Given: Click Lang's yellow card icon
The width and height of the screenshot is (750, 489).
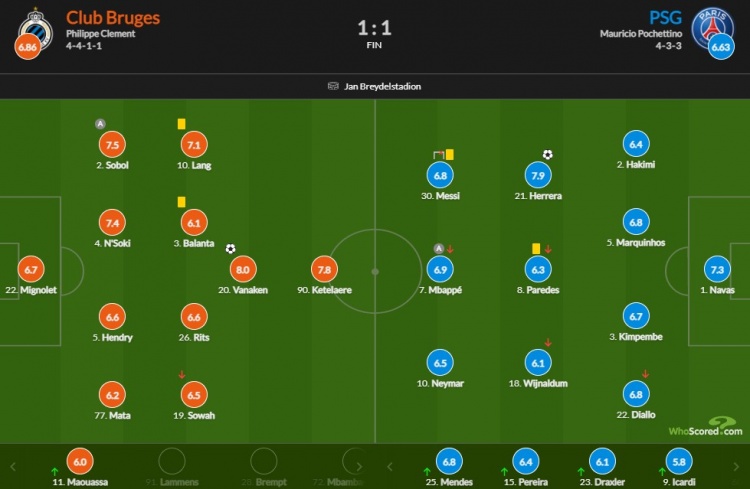Looking at the screenshot, I should coord(183,123).
